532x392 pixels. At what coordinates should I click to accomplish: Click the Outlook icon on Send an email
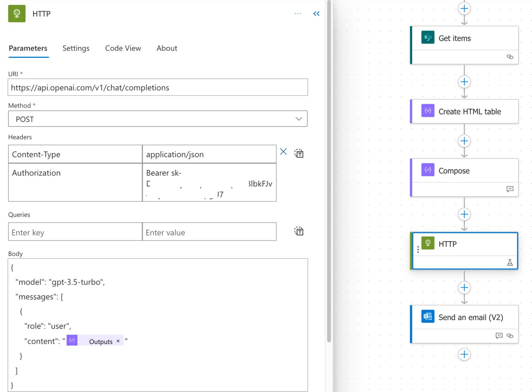pyautogui.click(x=428, y=317)
